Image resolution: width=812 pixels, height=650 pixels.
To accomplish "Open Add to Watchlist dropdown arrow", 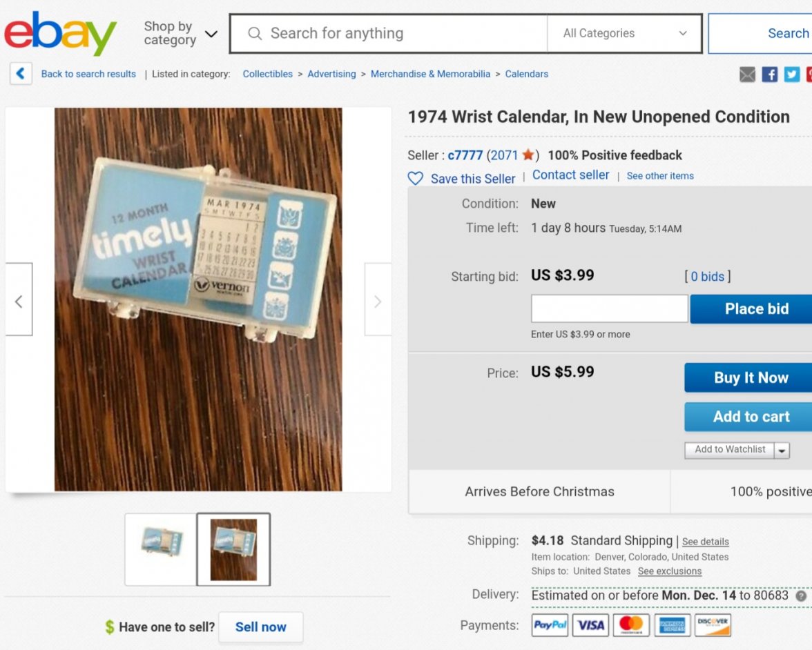I will tap(782, 450).
